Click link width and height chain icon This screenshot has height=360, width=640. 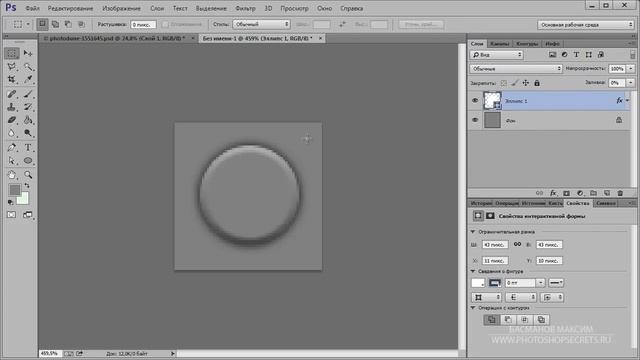[x=517, y=244]
